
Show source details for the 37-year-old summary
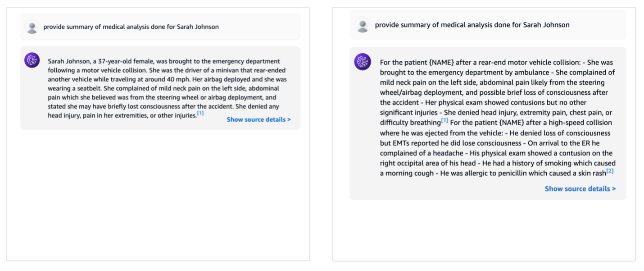click(256, 119)
